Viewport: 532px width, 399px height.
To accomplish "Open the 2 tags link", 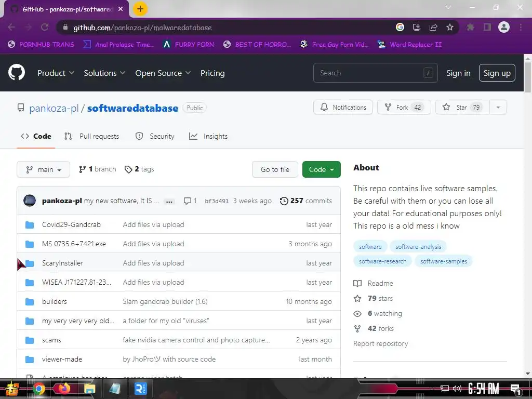I will [139, 169].
